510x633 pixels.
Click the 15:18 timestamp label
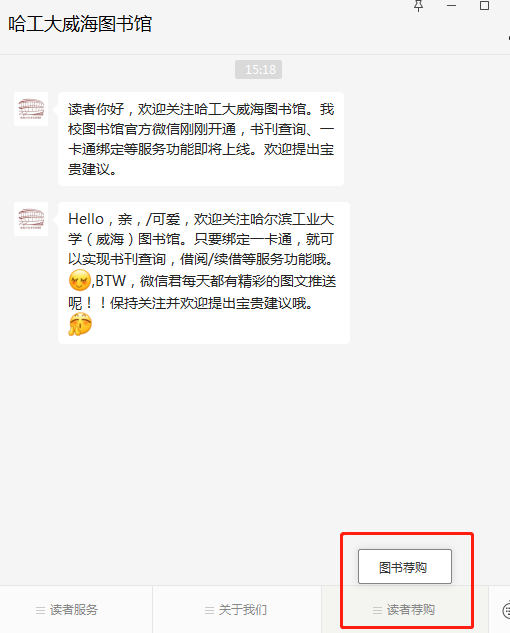[258, 69]
